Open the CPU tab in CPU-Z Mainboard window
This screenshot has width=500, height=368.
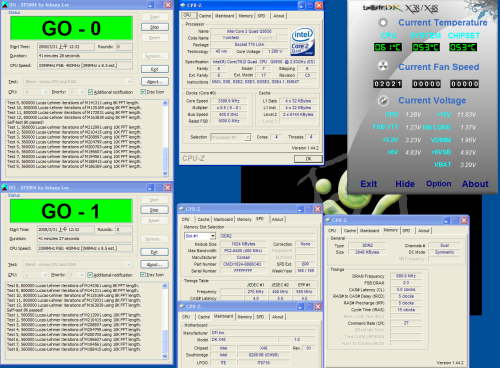[186, 317]
